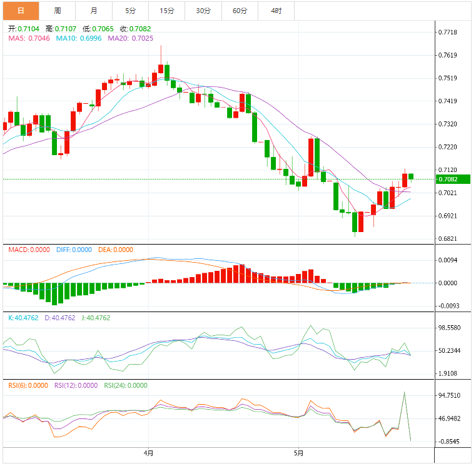Open the 60分 interval tab

(x=240, y=11)
